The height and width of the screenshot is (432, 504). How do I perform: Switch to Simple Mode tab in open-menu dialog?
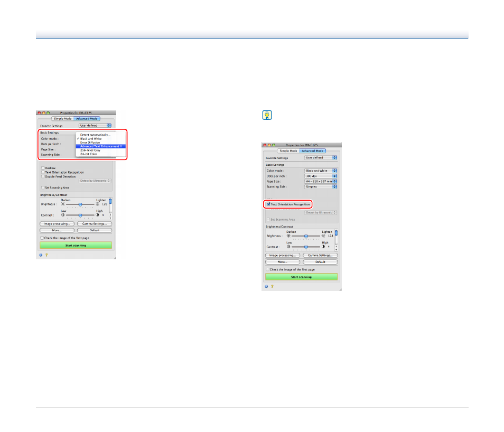pyautogui.click(x=63, y=119)
